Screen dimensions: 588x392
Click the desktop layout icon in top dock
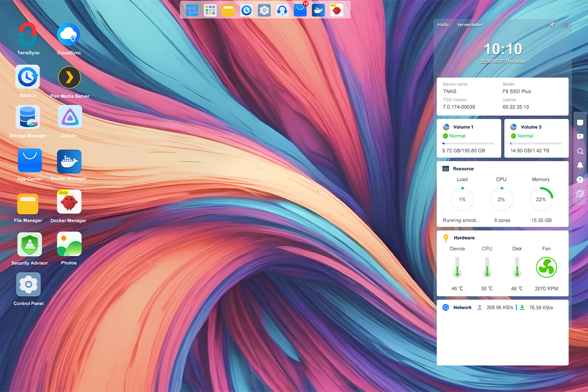click(192, 10)
